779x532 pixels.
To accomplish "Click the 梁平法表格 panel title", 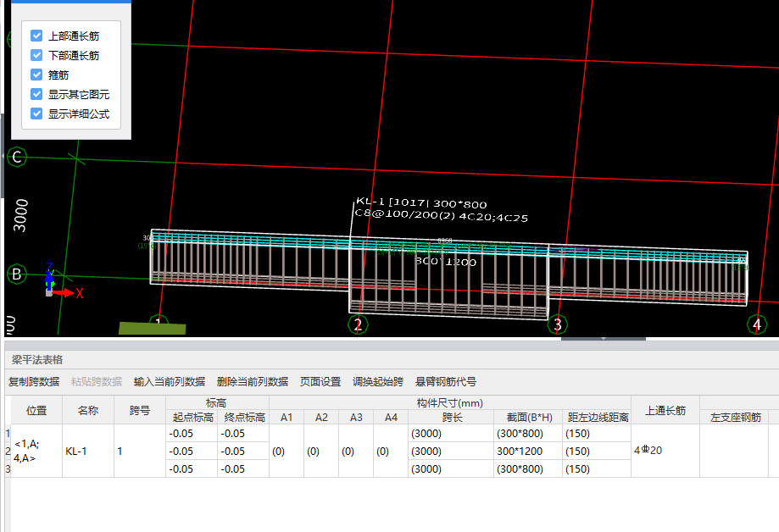I will pyautogui.click(x=37, y=360).
